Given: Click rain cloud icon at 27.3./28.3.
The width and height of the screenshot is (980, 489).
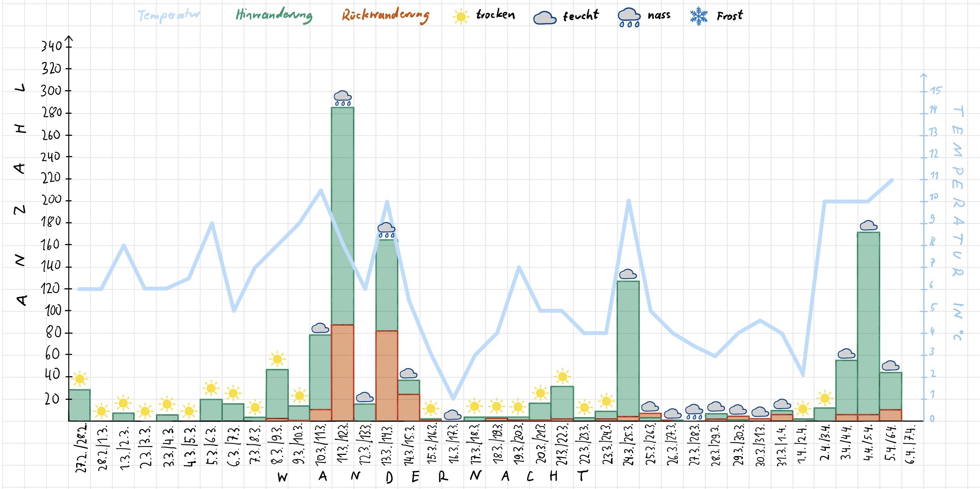Looking at the screenshot, I should pyautogui.click(x=694, y=411).
